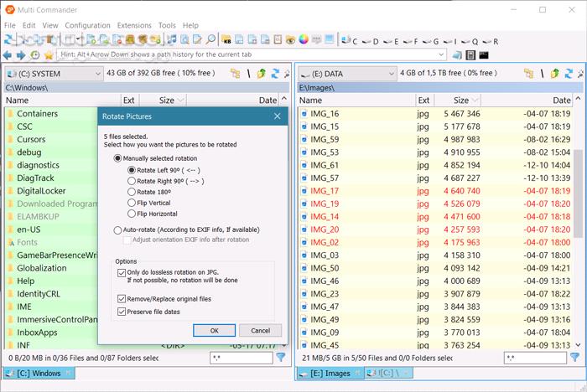
Task: Open the View menu
Action: [x=50, y=25]
